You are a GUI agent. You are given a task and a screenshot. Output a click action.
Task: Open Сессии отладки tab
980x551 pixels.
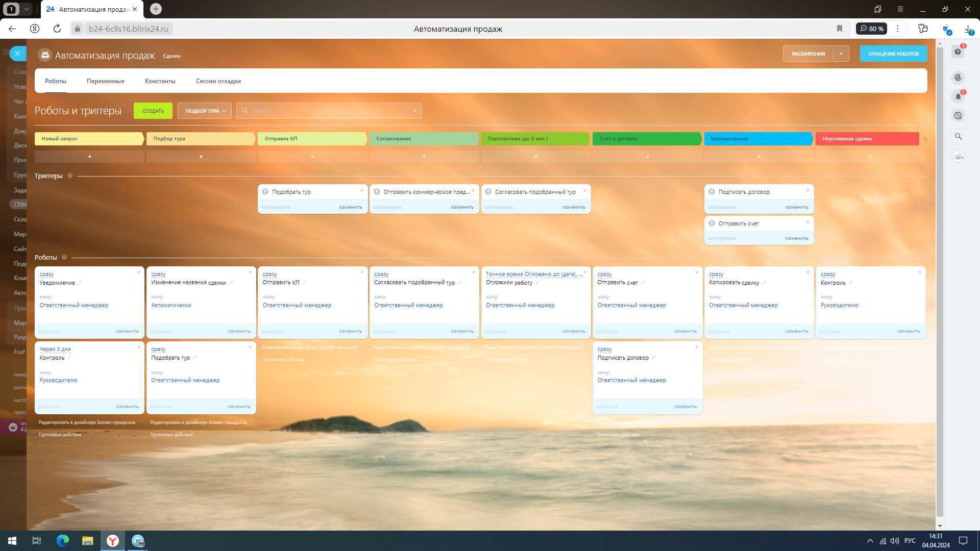[x=218, y=81]
